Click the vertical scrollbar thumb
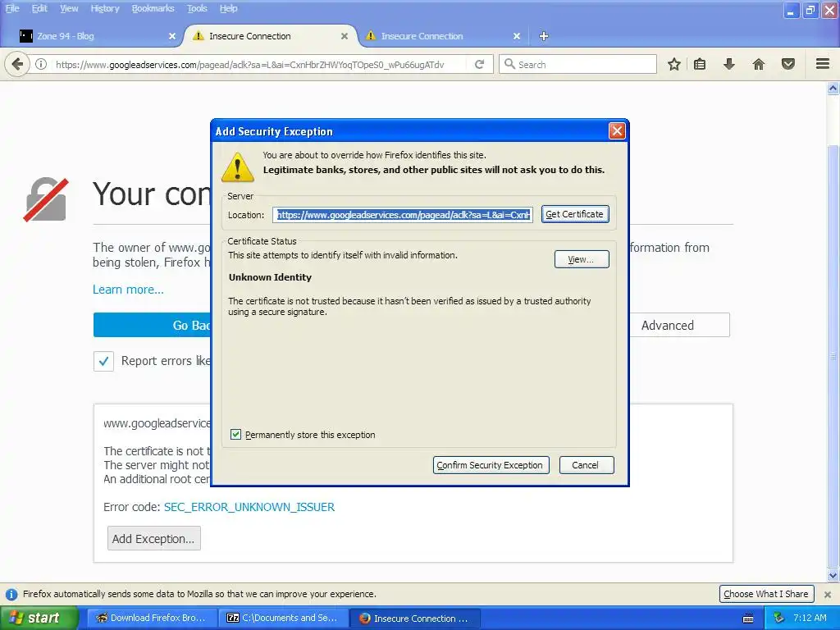 tap(833, 356)
